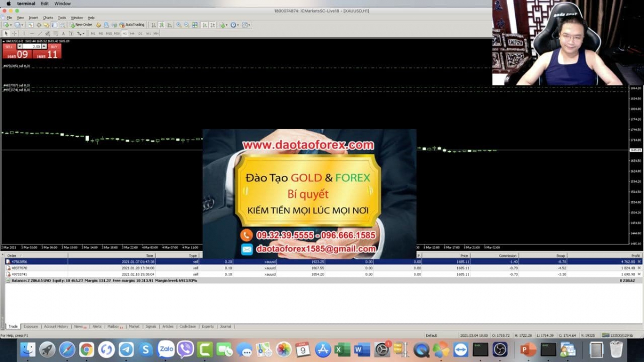
Task: Open the Strategy Tester icon
Action: coord(63,25)
